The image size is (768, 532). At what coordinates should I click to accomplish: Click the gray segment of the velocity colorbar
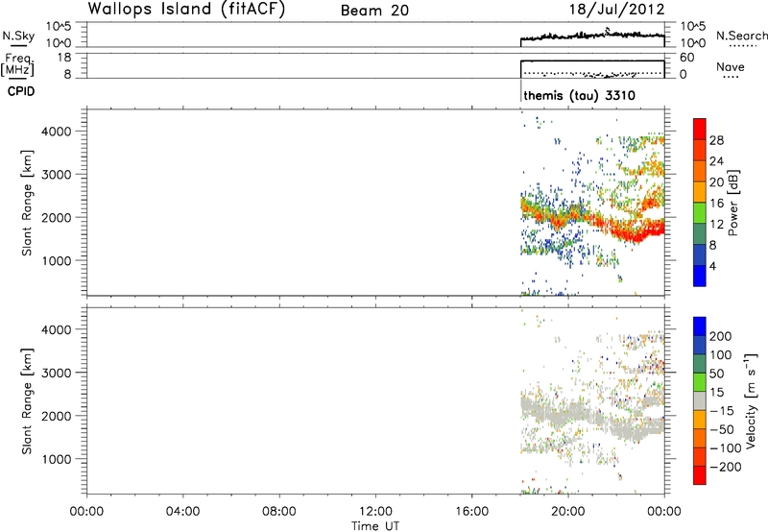(x=700, y=400)
